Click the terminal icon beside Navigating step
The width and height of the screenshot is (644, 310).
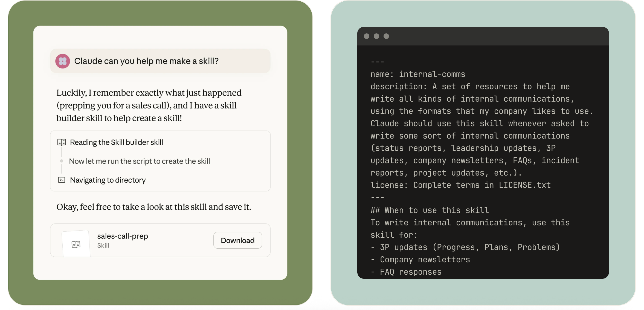point(62,180)
